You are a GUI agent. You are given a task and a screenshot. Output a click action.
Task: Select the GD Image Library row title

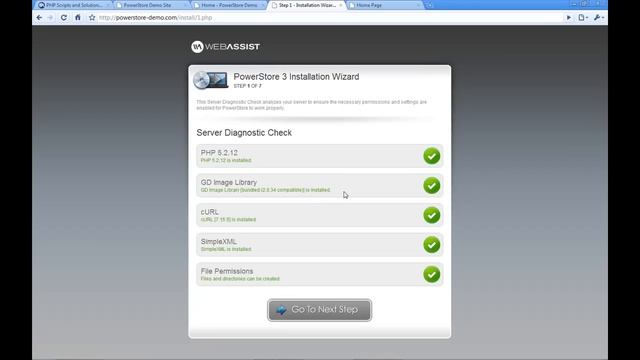(x=229, y=182)
